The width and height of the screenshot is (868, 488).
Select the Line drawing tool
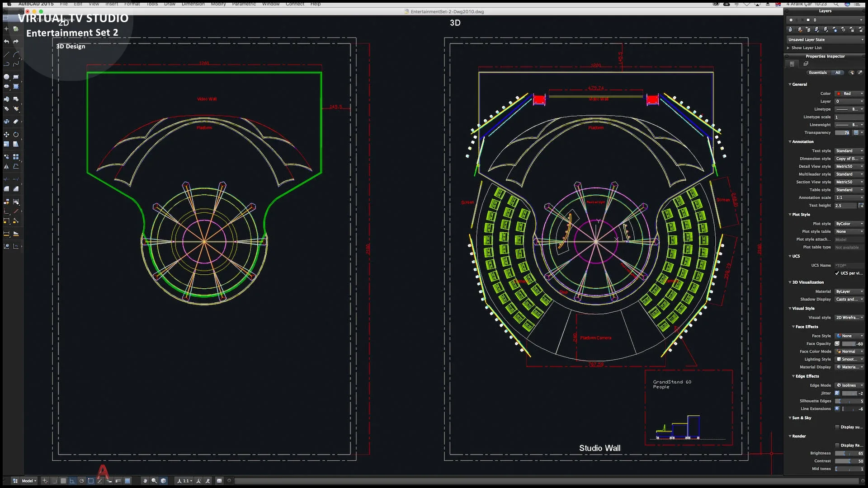coord(6,54)
